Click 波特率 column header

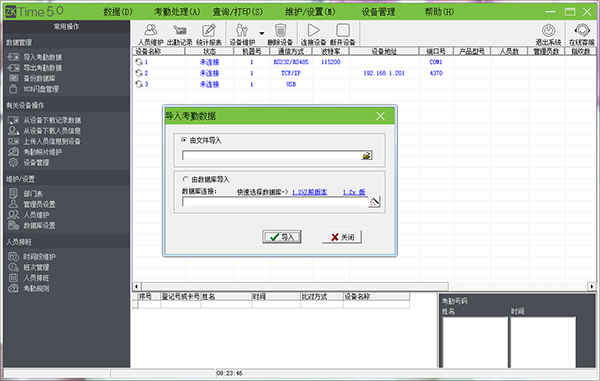(x=331, y=51)
